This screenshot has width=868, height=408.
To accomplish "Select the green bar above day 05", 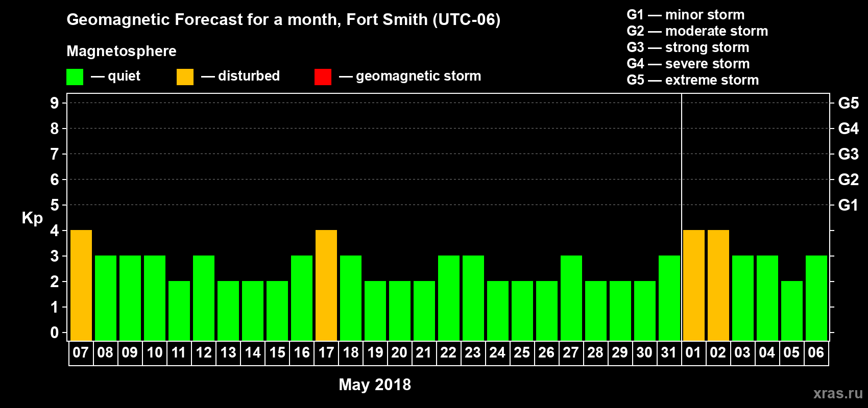I will pyautogui.click(x=792, y=311).
